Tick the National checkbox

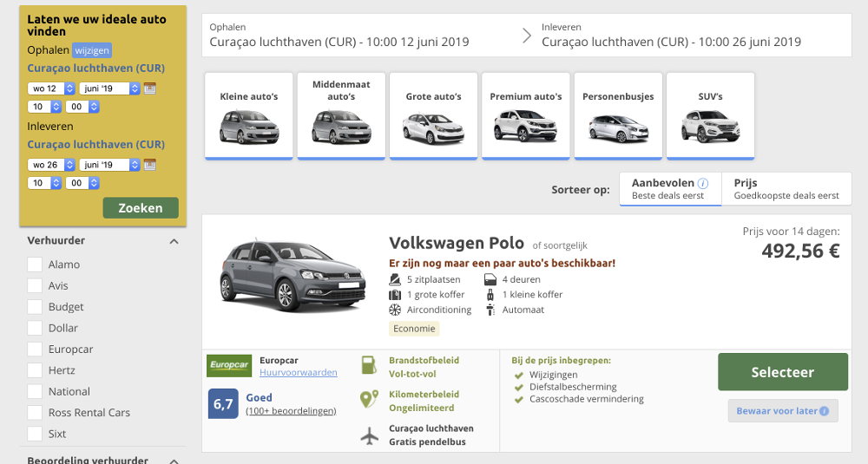35,391
